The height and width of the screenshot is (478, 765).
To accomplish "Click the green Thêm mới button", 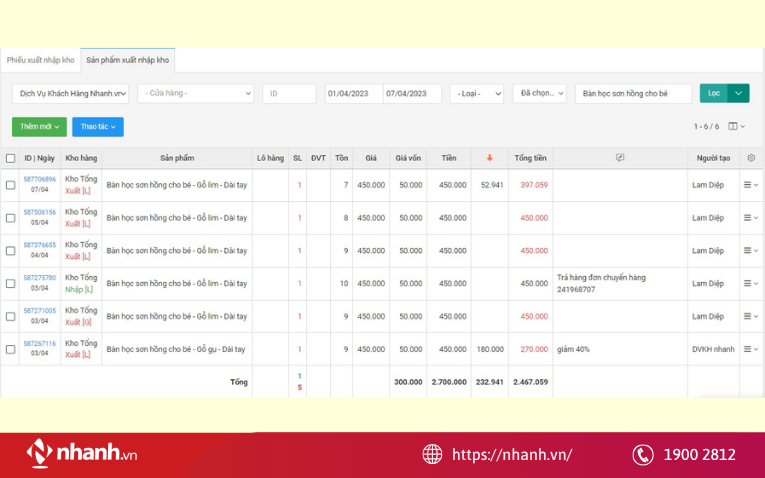I will tap(39, 127).
